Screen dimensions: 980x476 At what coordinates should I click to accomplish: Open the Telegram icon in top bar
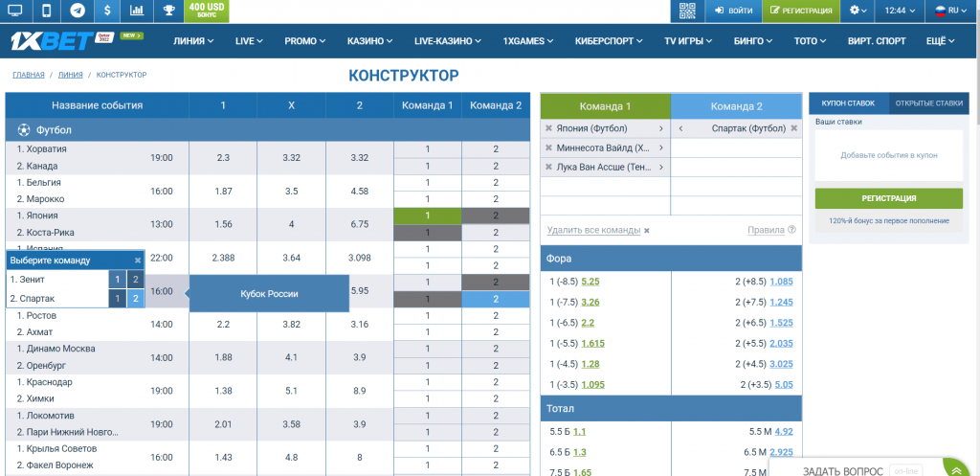click(77, 11)
